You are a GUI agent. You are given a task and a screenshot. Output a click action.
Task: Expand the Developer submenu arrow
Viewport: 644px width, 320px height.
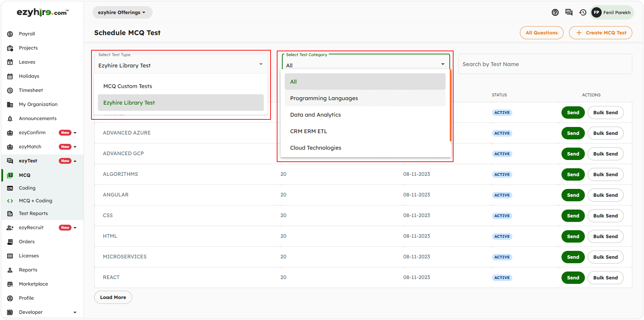pos(75,312)
